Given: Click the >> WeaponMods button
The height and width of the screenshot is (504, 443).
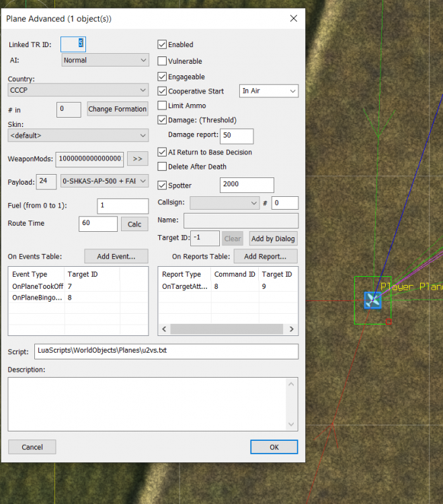Looking at the screenshot, I should [x=137, y=159].
